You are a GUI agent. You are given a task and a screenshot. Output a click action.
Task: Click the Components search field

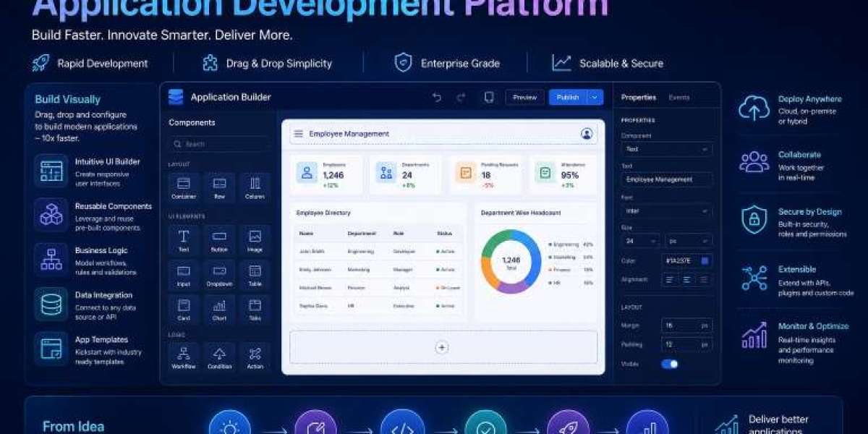click(x=219, y=144)
